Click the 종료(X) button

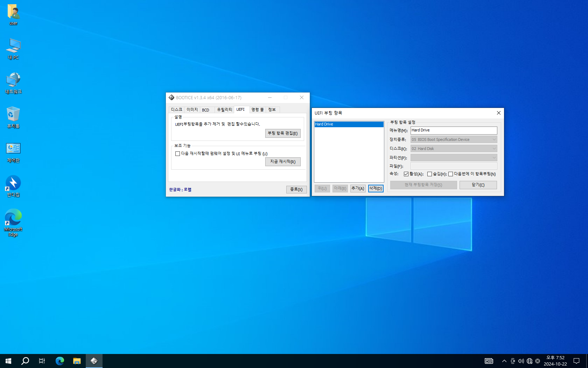pyautogui.click(x=296, y=189)
